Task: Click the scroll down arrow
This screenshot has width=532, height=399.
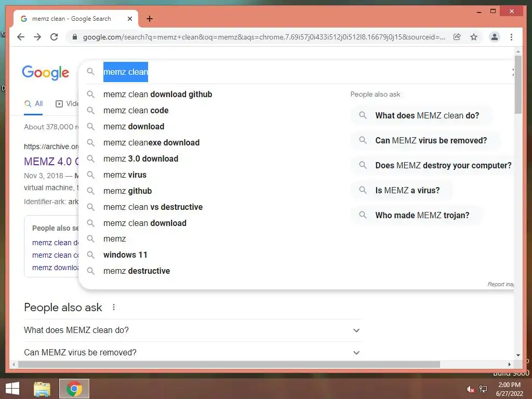Action: pos(518,355)
